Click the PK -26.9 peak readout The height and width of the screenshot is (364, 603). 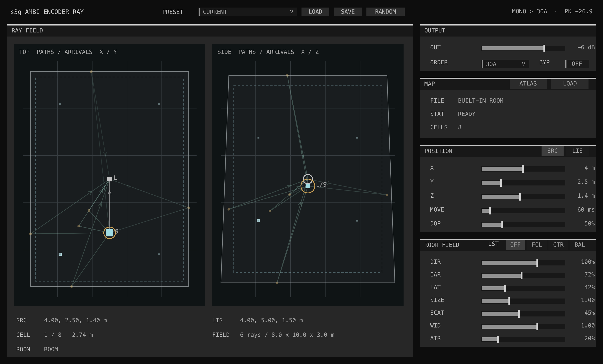tap(578, 12)
